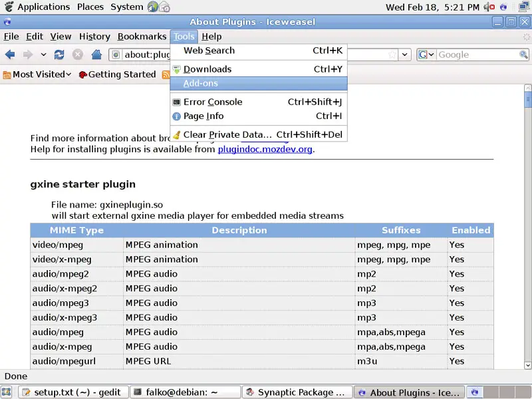Choose Clear Private Data menu entry
The image size is (532, 399).
coord(227,134)
